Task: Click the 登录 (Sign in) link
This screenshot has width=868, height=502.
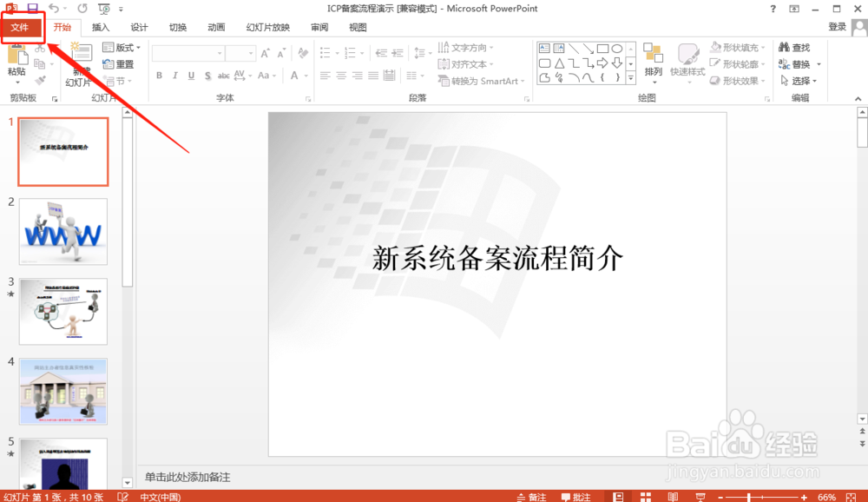Action: pyautogui.click(x=836, y=27)
